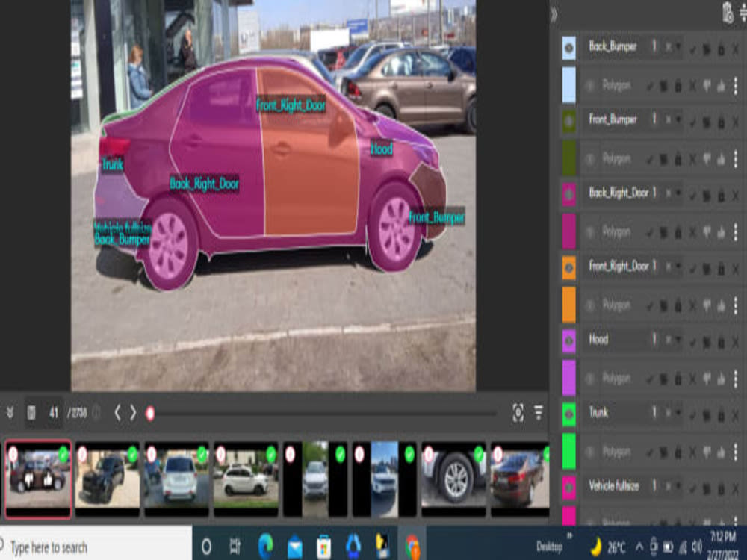Open the Front_Bumper class dropdown arrow
This screenshot has height=560, width=747.
tap(678, 119)
